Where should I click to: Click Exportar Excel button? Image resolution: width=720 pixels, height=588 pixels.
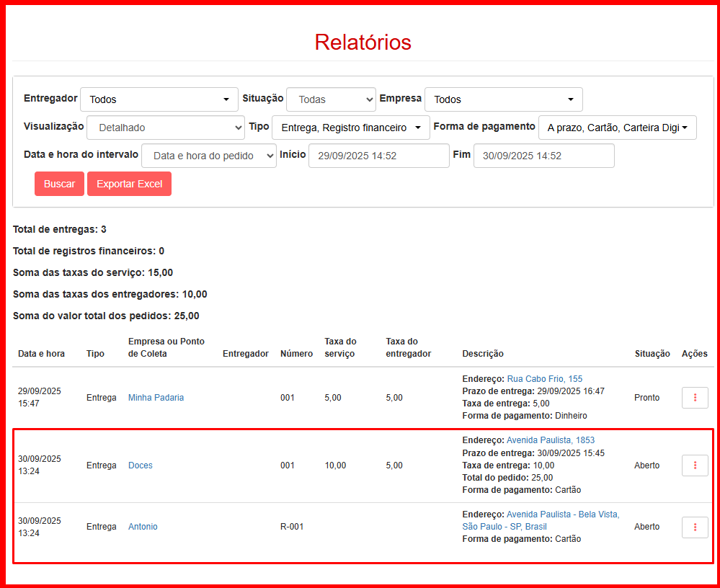[x=129, y=184]
